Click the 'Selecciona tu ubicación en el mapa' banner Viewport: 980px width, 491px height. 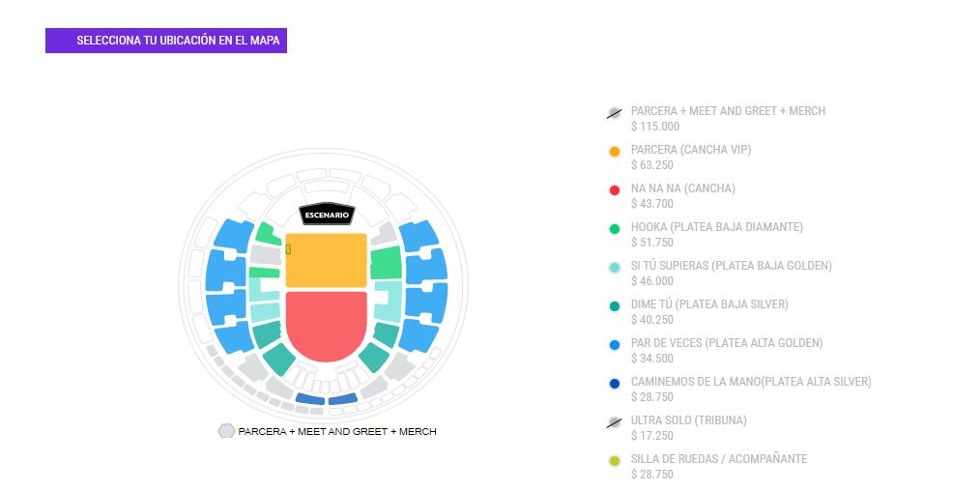[x=166, y=41]
